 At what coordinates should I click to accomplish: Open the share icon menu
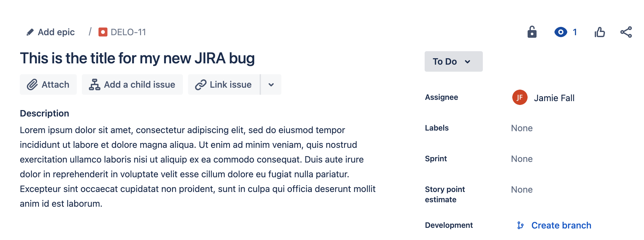[626, 32]
